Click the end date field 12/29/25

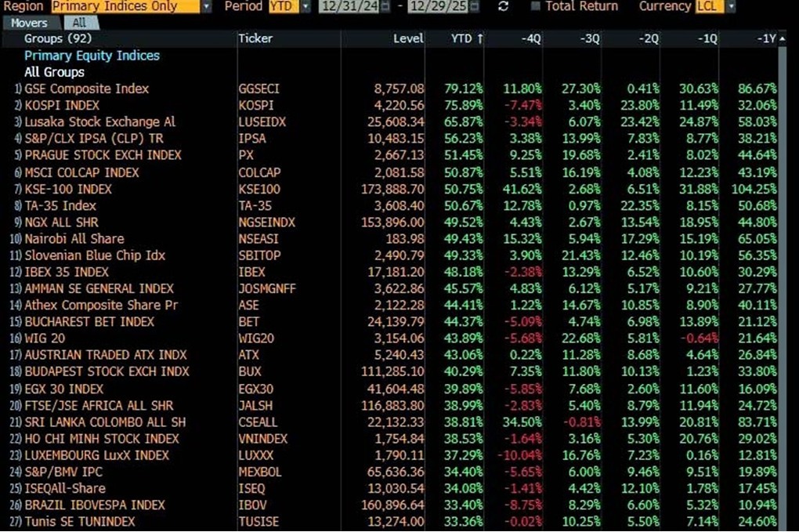click(x=440, y=6)
